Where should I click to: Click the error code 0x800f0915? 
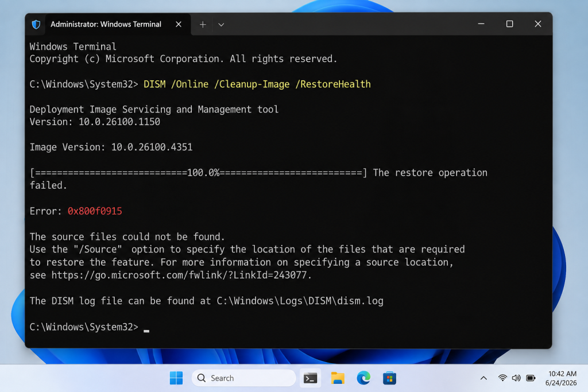click(95, 211)
